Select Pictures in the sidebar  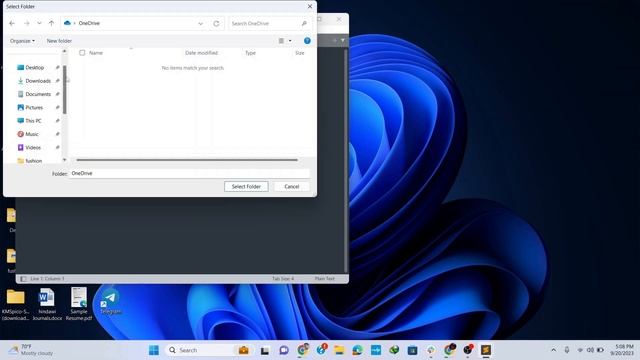34,108
